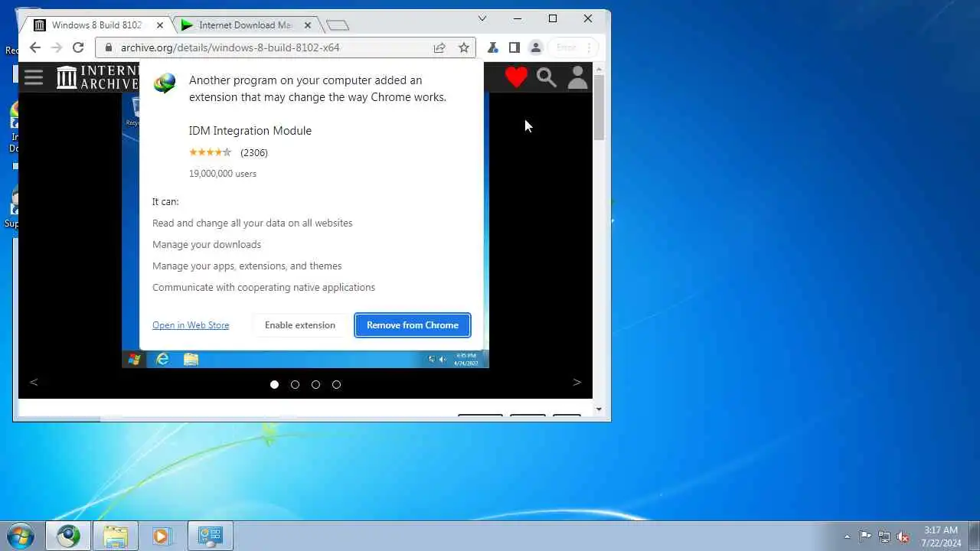
Task: Show hidden system tray icons
Action: tap(847, 536)
